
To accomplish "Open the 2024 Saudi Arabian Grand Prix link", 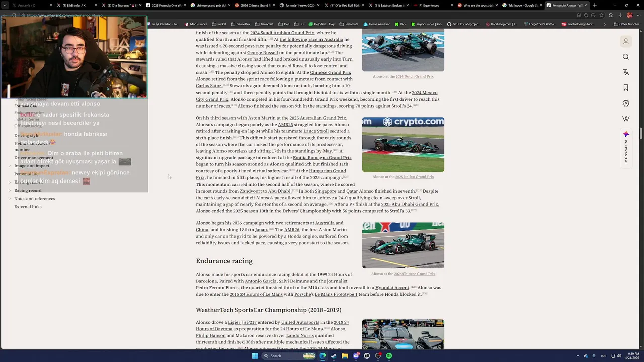I will [282, 33].
